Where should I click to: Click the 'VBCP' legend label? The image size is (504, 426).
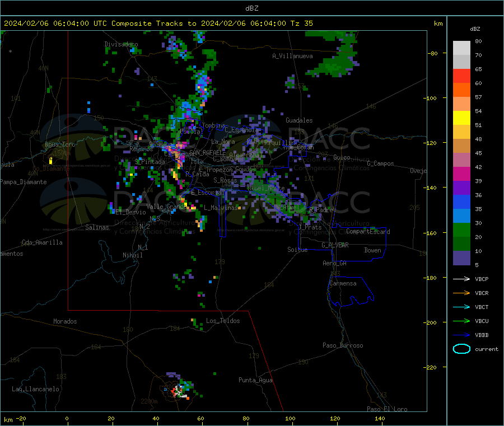tap(482, 279)
